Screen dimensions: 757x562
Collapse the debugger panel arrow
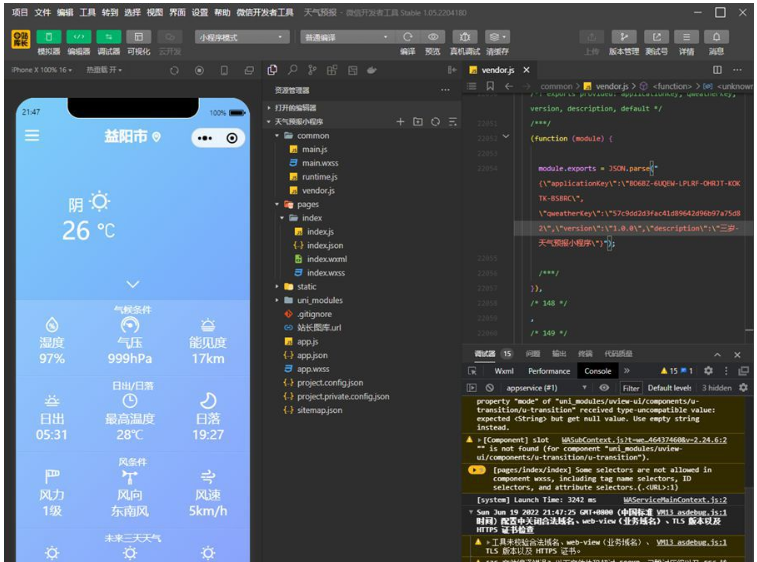coord(717,355)
